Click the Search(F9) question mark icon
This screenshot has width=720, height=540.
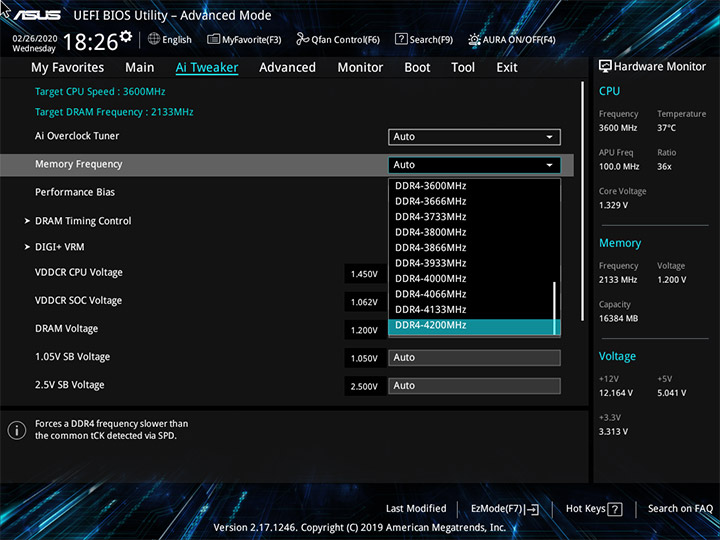point(401,39)
